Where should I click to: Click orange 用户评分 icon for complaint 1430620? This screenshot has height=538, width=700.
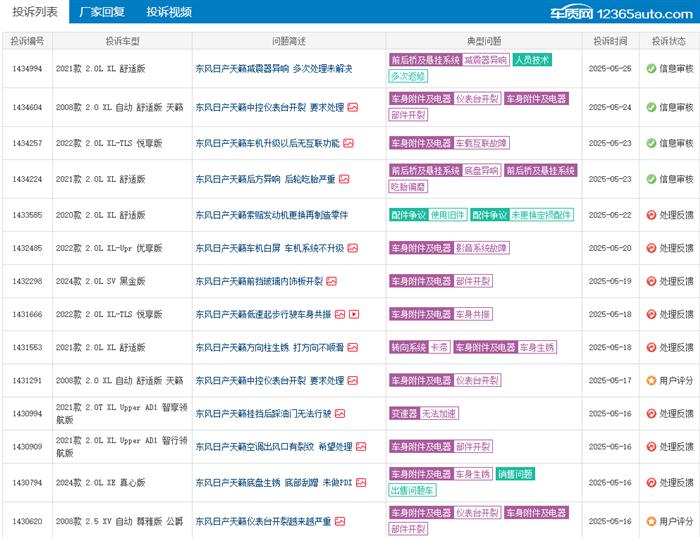pyautogui.click(x=651, y=521)
